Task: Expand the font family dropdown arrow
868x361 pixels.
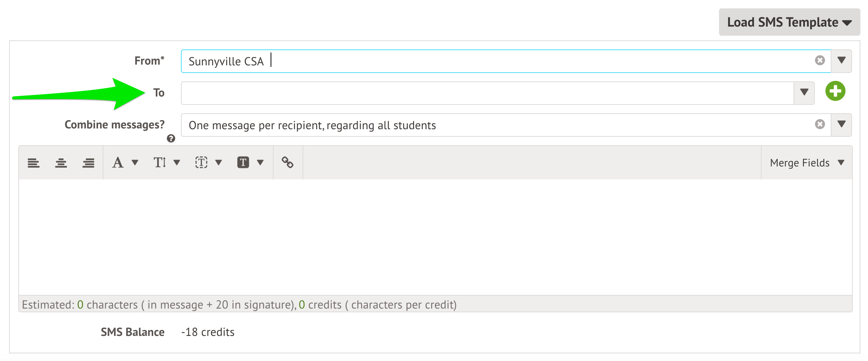Action: pos(135,163)
